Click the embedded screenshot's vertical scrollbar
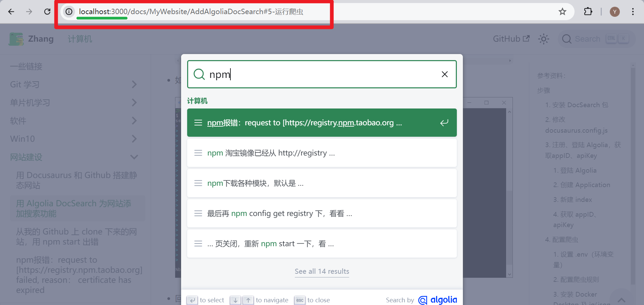Image resolution: width=644 pixels, height=305 pixels. pos(509,193)
